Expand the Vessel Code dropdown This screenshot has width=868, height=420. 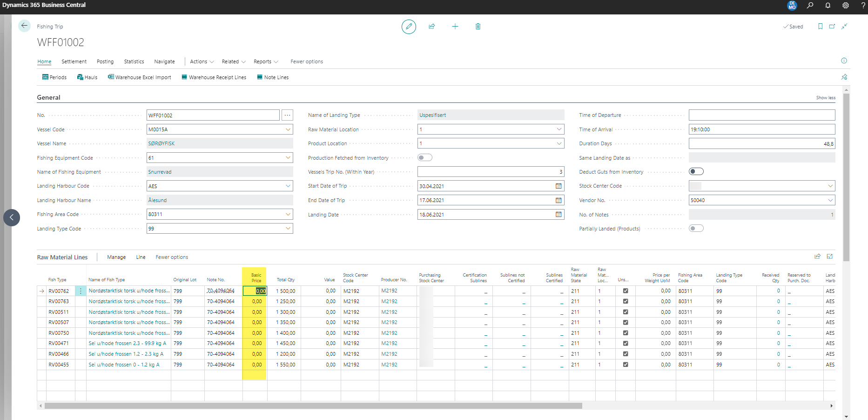(x=288, y=129)
